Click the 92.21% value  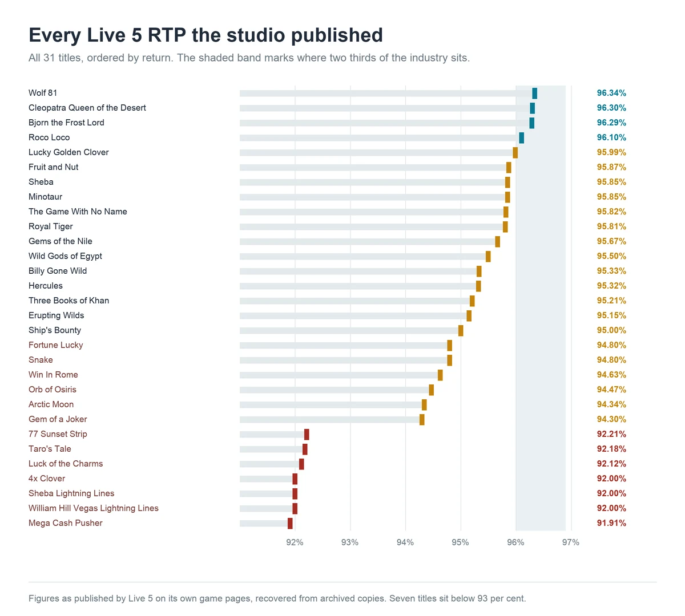611,434
